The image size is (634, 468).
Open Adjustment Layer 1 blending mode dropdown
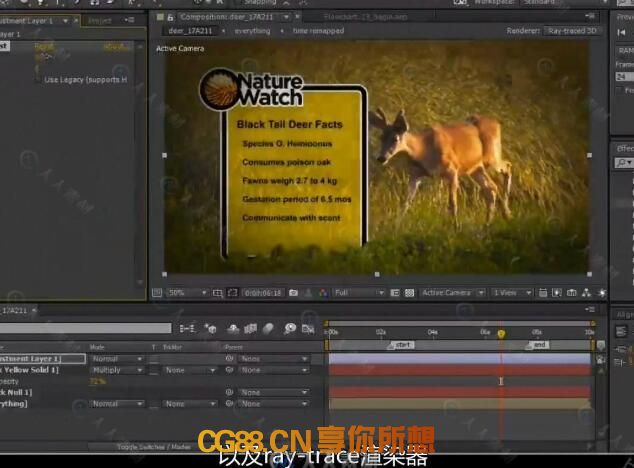[x=117, y=359]
